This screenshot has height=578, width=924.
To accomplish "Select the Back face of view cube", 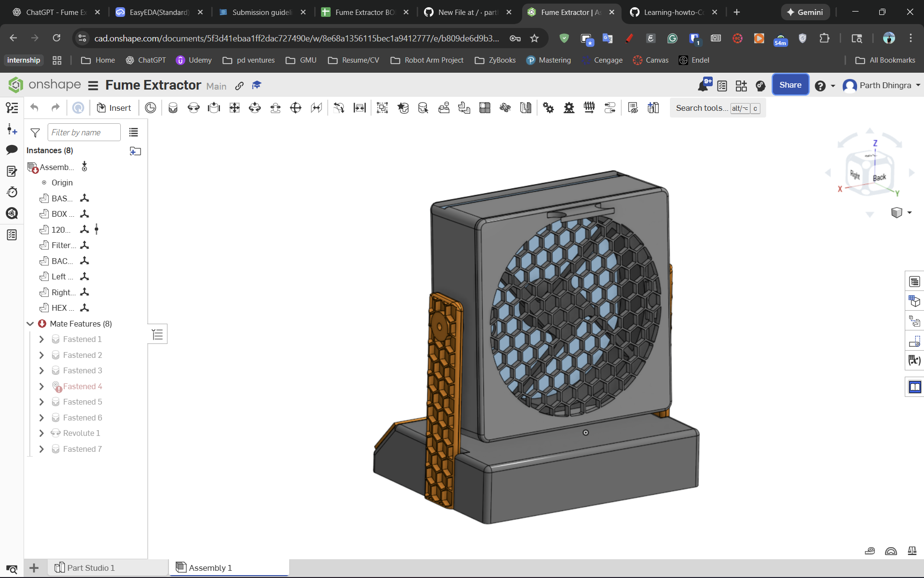I will [x=879, y=178].
